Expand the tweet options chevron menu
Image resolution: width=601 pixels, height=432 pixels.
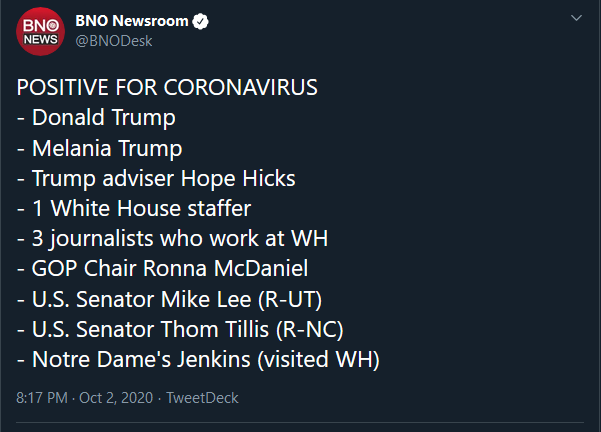[576, 18]
